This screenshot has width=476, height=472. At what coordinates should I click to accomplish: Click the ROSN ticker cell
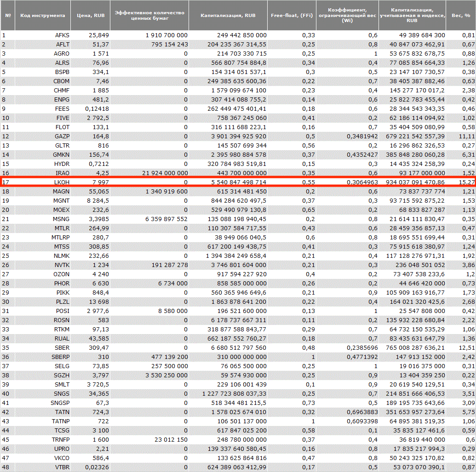62,320
